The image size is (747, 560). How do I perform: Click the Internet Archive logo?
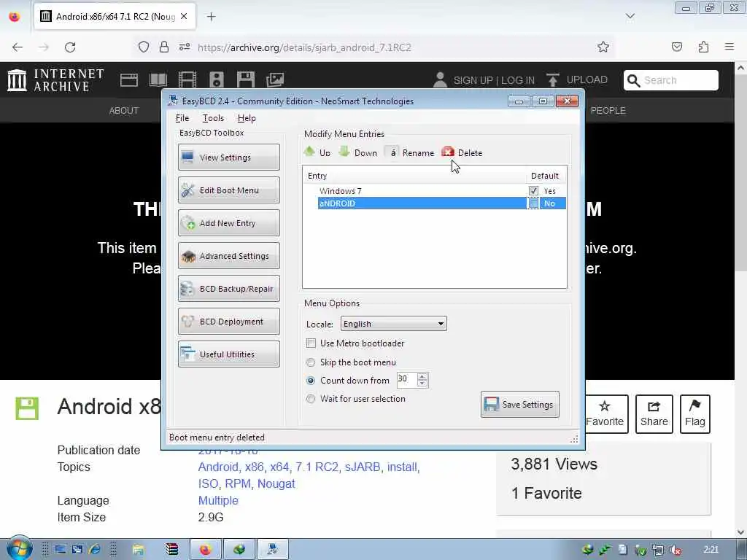(55, 80)
